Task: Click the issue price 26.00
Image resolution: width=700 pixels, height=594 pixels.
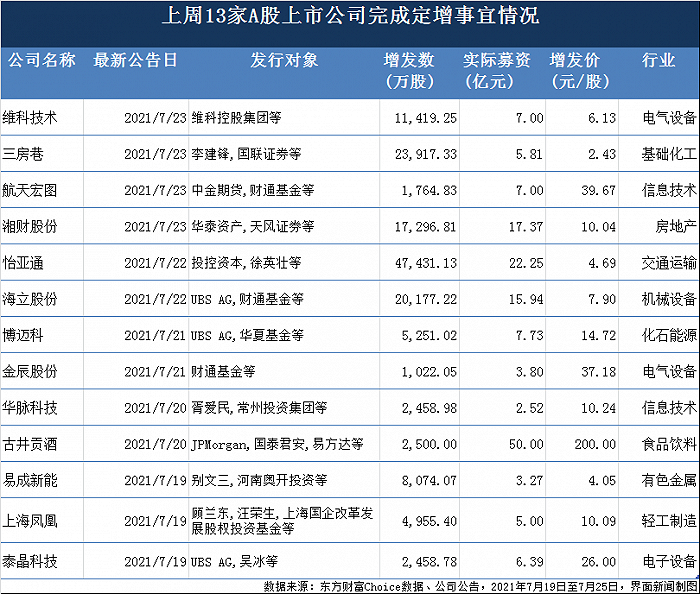Action: click(599, 561)
